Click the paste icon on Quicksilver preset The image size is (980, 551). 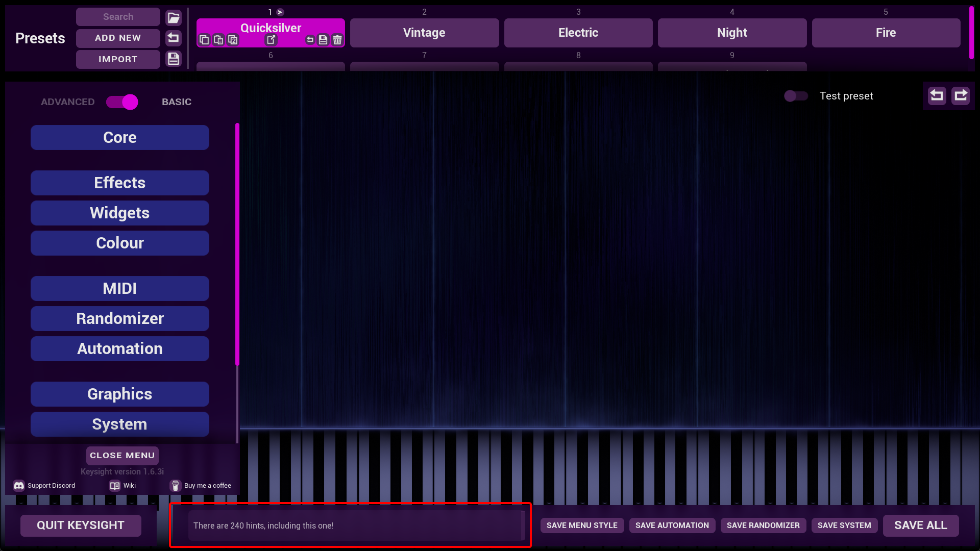218,40
